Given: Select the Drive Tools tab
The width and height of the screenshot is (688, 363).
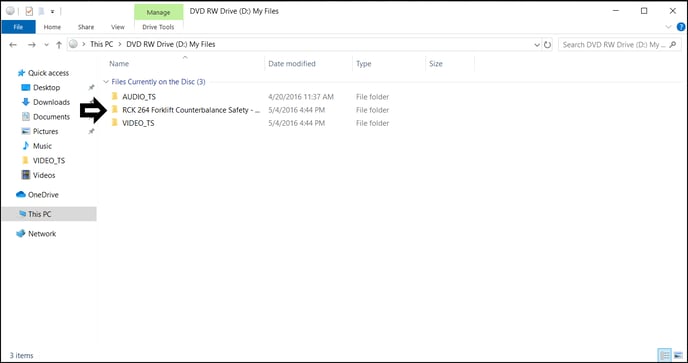Looking at the screenshot, I should pyautogui.click(x=158, y=27).
